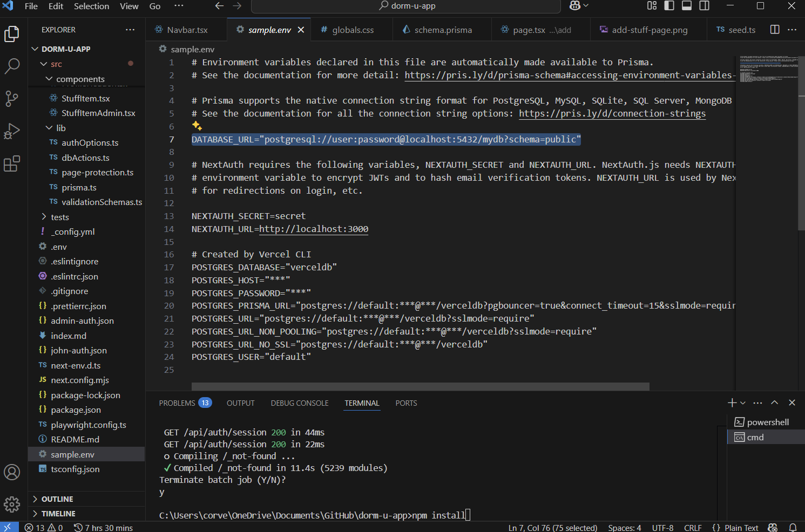The width and height of the screenshot is (805, 532).
Task: Open the File menu
Action: click(x=31, y=6)
